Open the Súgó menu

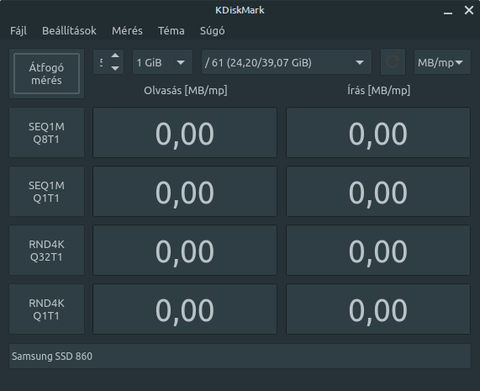coord(212,31)
